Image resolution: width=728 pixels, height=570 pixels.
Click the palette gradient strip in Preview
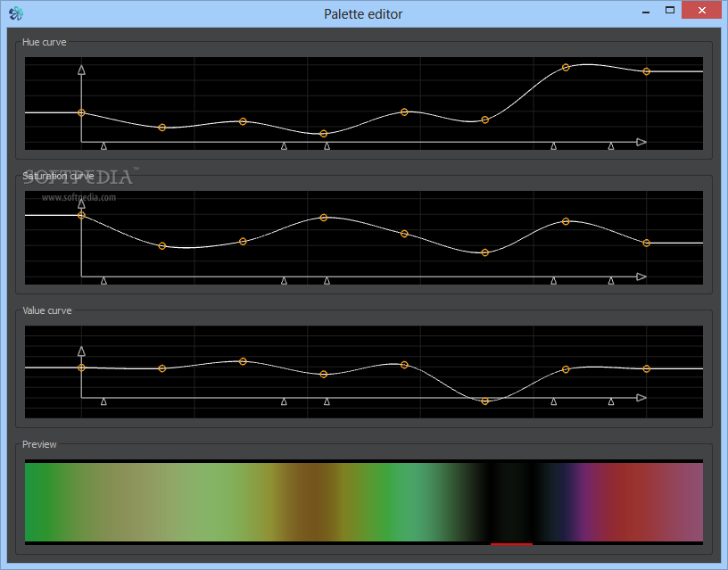pos(363,502)
